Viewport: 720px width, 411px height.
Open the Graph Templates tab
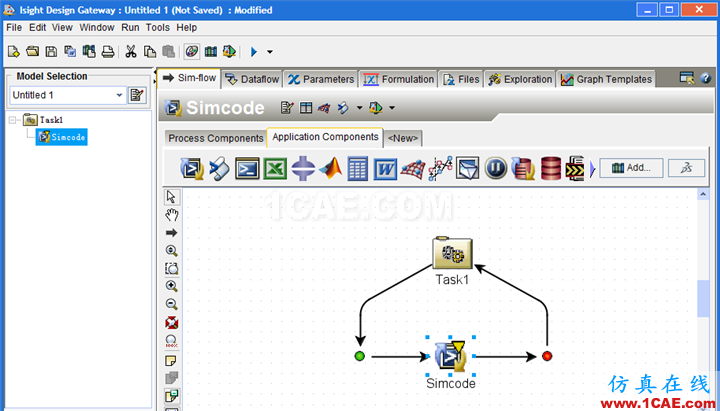pyautogui.click(x=606, y=79)
